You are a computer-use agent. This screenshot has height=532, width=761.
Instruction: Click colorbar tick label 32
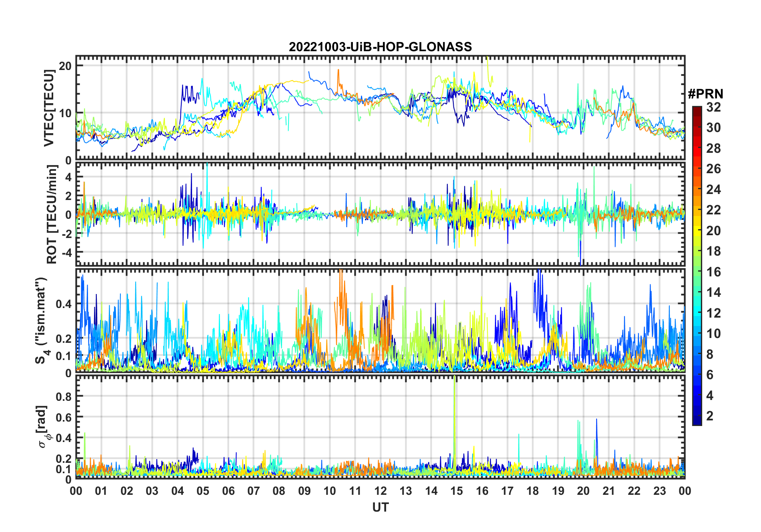(713, 107)
